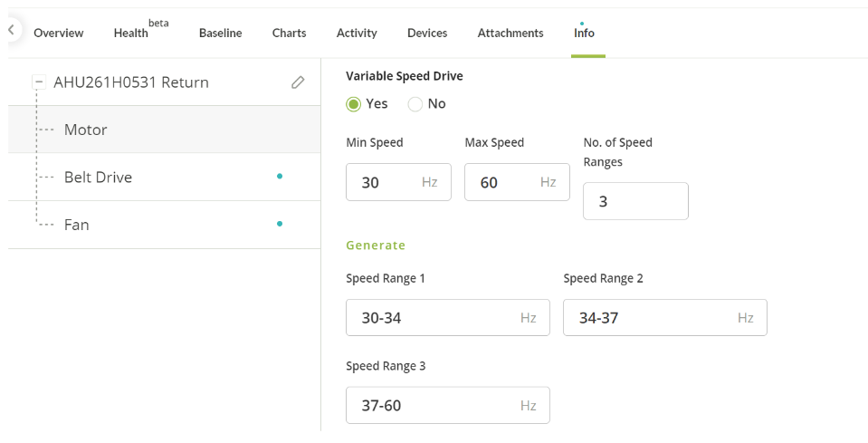Select the Fan component
This screenshot has width=868, height=443.
tap(165, 225)
